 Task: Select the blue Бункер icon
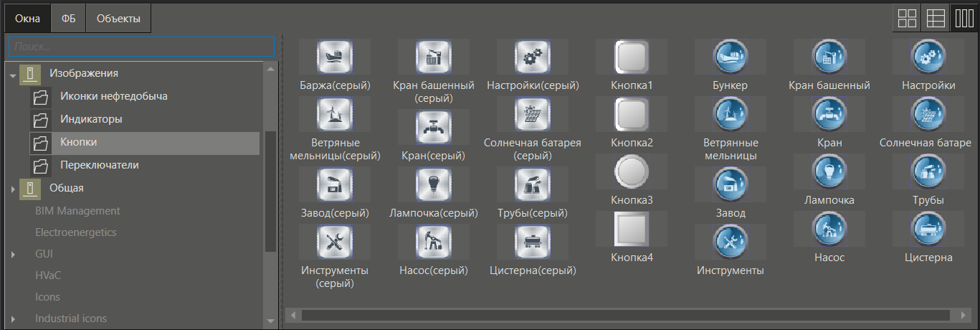(x=731, y=56)
